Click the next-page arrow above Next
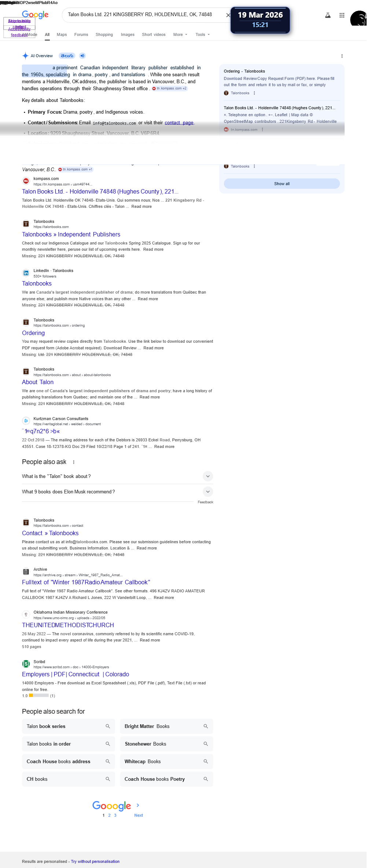371x868 pixels. [138, 805]
